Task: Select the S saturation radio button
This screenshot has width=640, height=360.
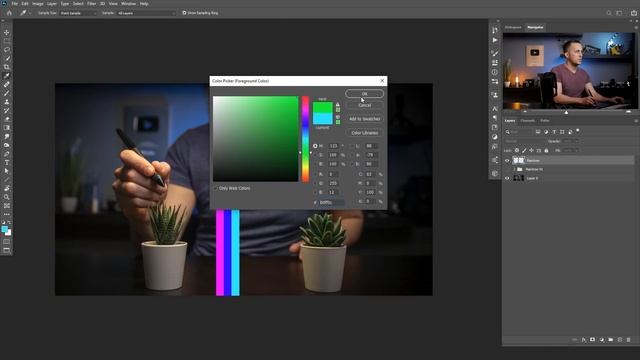Action: (315, 155)
